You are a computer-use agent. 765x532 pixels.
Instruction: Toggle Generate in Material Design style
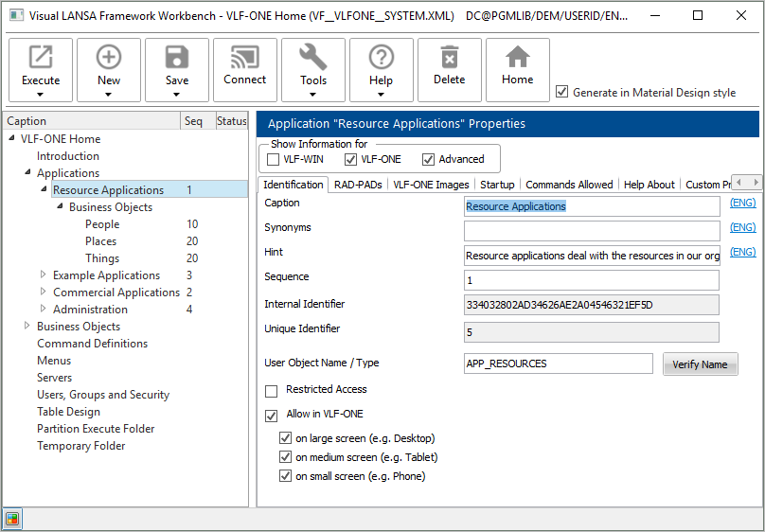562,92
